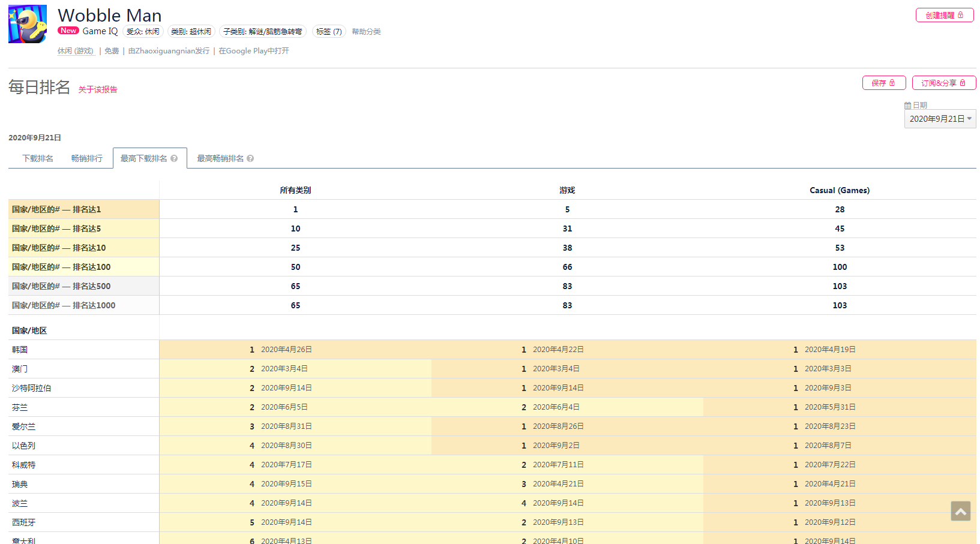Click the help icon beside 最高畅销排名
Viewport: 980px width, 544px height.
coord(250,159)
